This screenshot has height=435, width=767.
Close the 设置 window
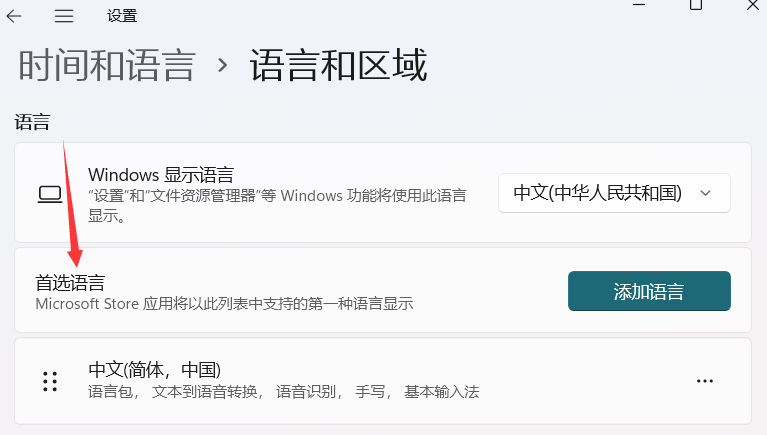coord(753,5)
